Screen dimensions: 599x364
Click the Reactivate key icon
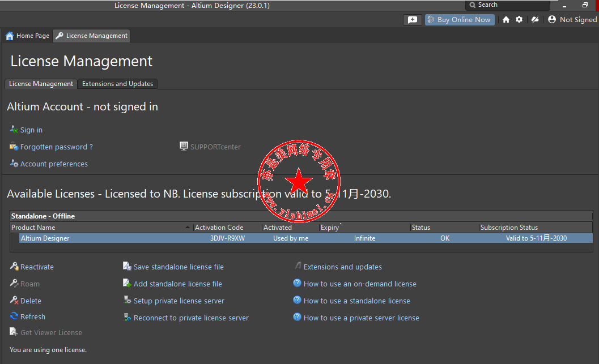(14, 266)
